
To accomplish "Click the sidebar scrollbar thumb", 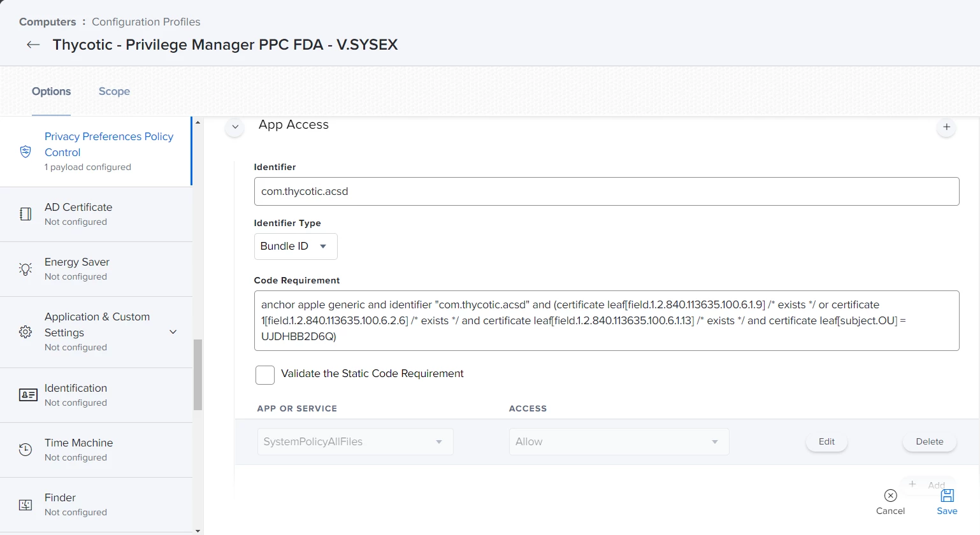I will coord(198,374).
